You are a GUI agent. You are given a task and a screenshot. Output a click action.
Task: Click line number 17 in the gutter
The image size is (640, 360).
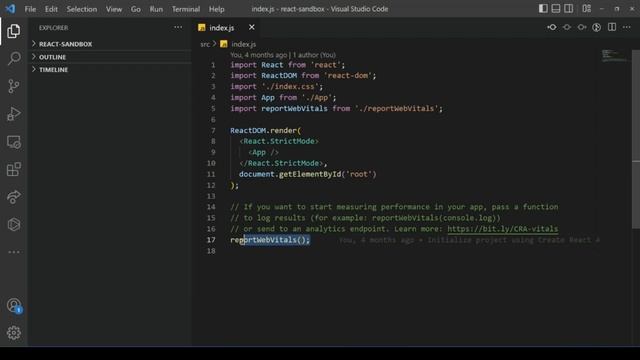pos(211,240)
